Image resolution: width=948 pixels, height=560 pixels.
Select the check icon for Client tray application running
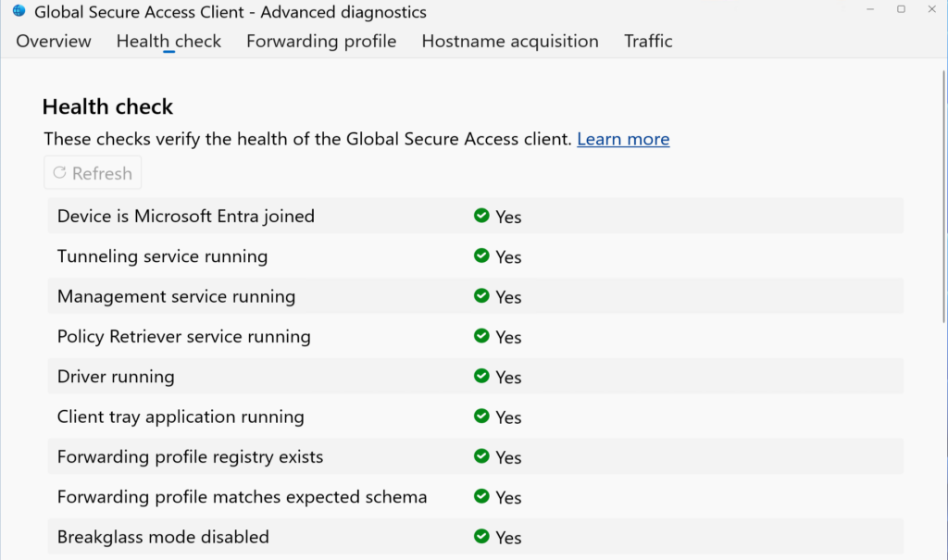click(x=481, y=417)
